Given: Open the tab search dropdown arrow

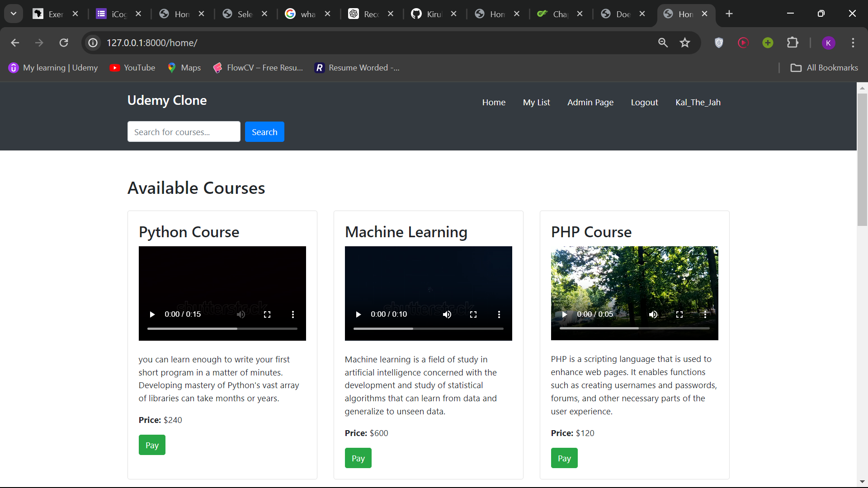Looking at the screenshot, I should click(14, 14).
